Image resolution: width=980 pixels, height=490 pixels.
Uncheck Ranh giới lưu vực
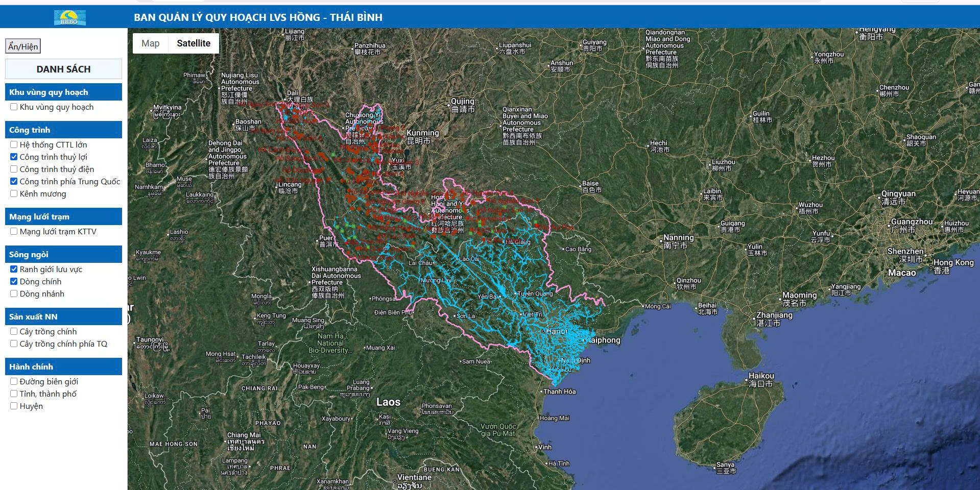coord(13,269)
